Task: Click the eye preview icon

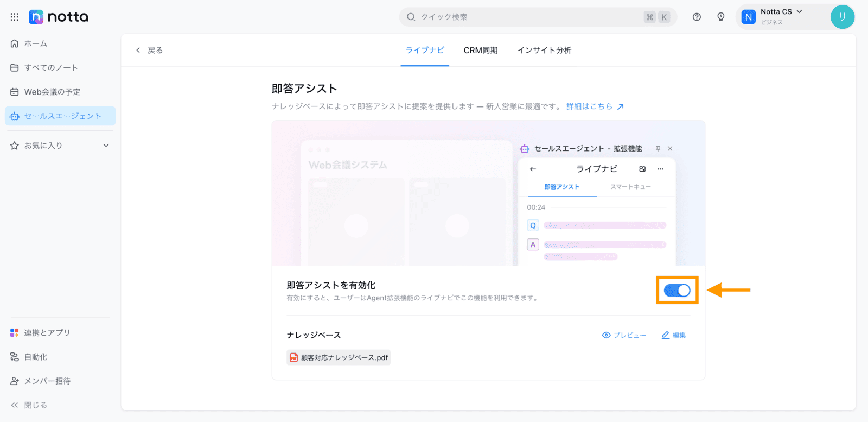Action: [607, 335]
